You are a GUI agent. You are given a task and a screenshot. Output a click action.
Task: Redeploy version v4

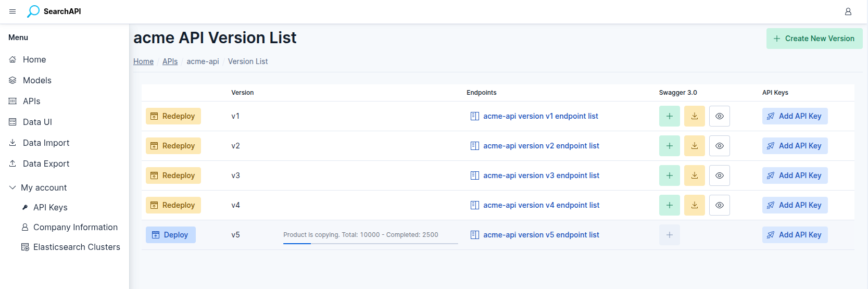click(173, 205)
